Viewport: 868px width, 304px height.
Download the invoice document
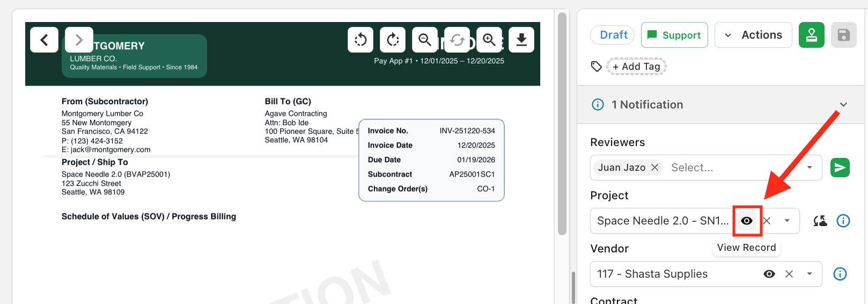pos(521,40)
